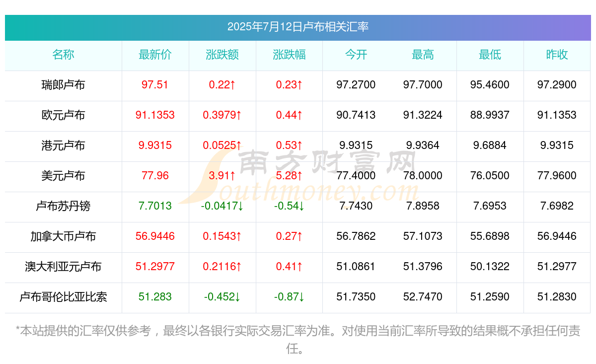The image size is (596, 364).
Task: Select latest price 97.51 for 瑞郎卢布
Action: (x=155, y=85)
